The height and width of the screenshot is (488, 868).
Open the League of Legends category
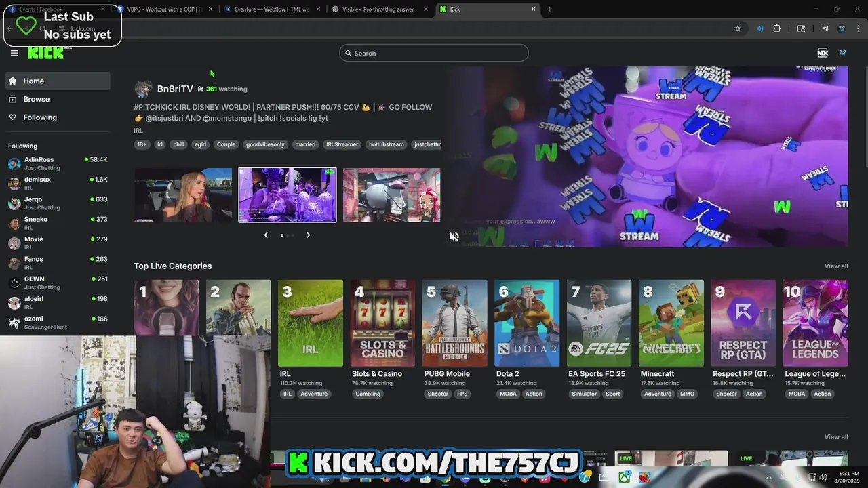point(816,323)
